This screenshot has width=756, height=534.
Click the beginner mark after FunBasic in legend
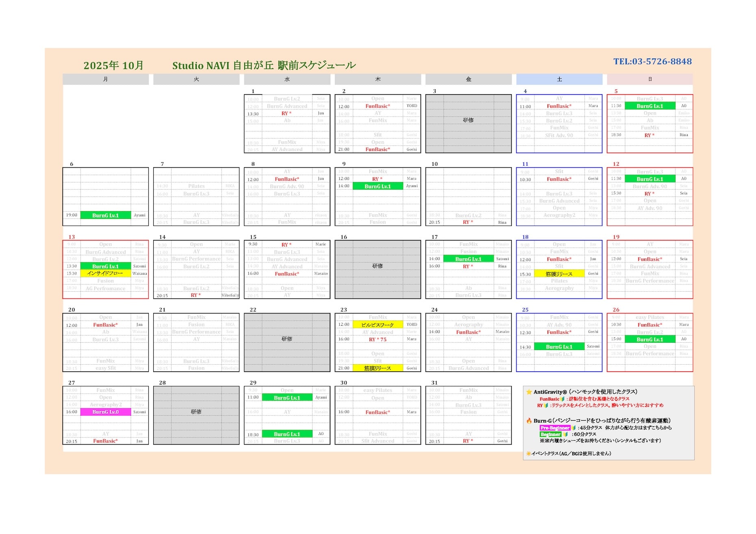click(563, 399)
